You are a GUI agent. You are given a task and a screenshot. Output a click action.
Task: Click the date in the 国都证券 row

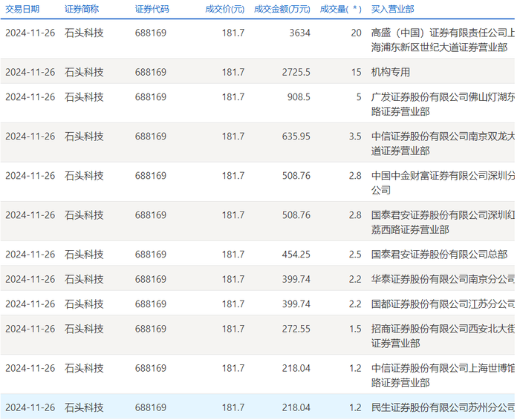coord(30,304)
